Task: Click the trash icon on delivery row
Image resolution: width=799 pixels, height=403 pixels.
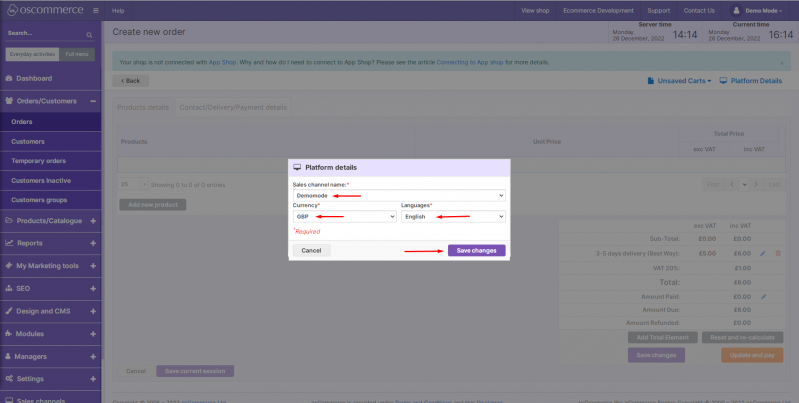Action: 778,253
